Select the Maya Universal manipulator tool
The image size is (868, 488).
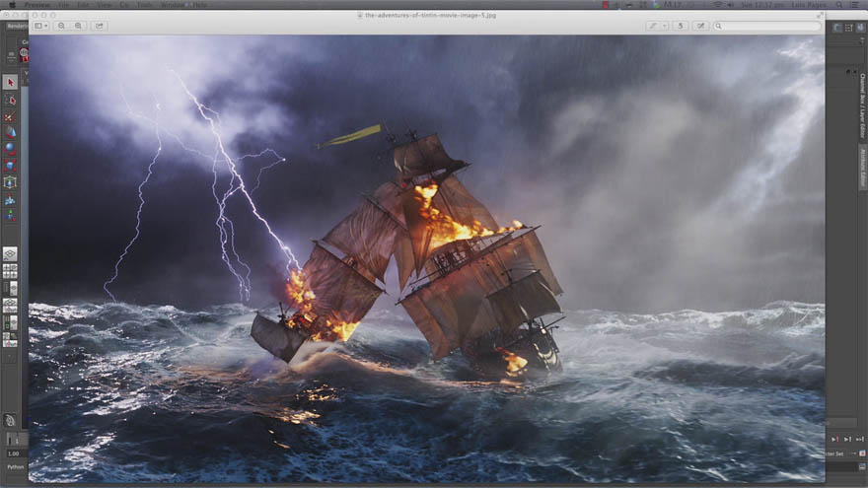pos(10,182)
